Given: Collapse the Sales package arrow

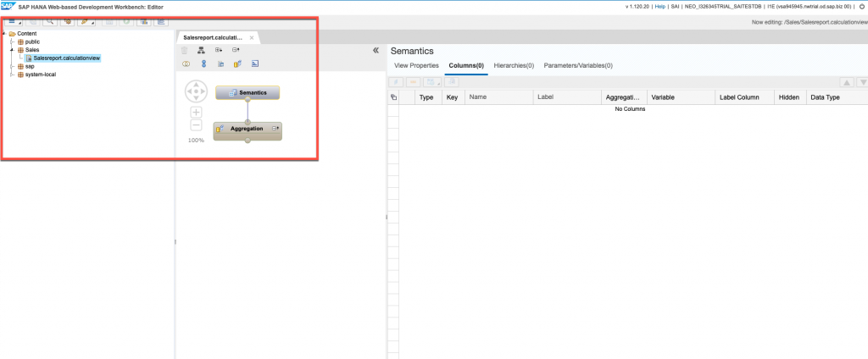Looking at the screenshot, I should click(x=12, y=50).
